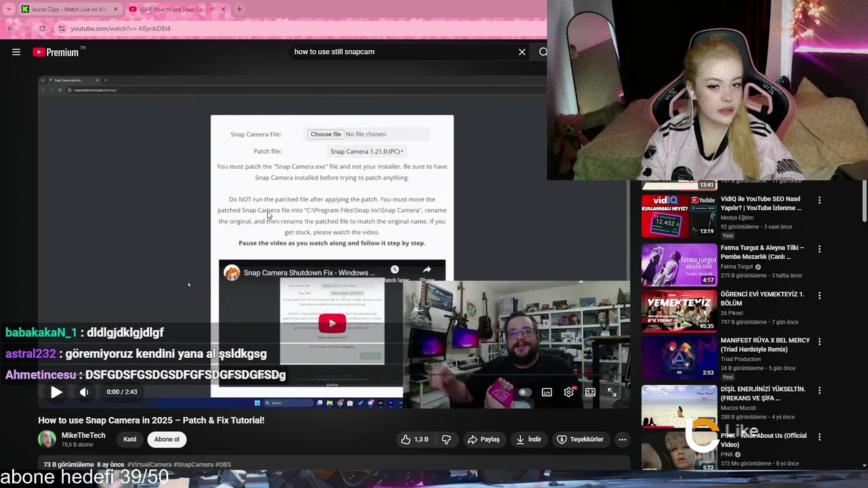
Task: Clear the search box with the X
Action: [522, 52]
